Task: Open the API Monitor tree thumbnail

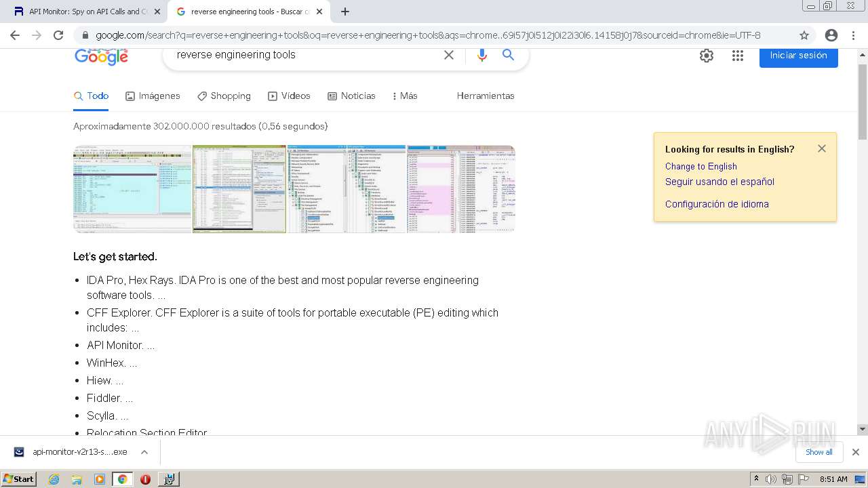Action: point(347,189)
